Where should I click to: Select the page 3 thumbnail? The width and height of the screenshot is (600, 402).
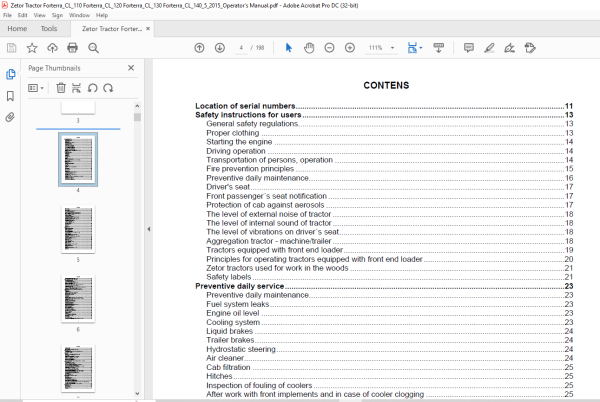(x=78, y=108)
